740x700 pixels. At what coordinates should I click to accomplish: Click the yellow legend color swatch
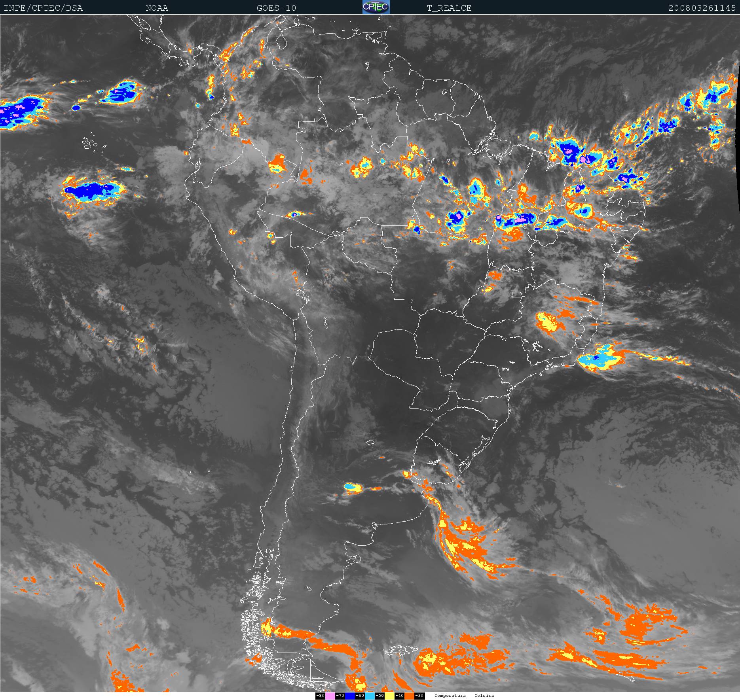click(389, 696)
